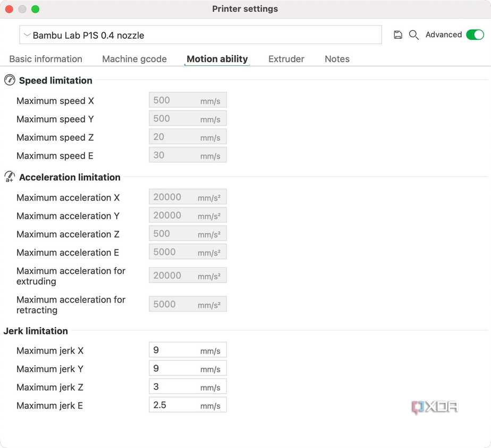Click the Maximum speed X field
The image size is (491, 448).
pyautogui.click(x=188, y=100)
